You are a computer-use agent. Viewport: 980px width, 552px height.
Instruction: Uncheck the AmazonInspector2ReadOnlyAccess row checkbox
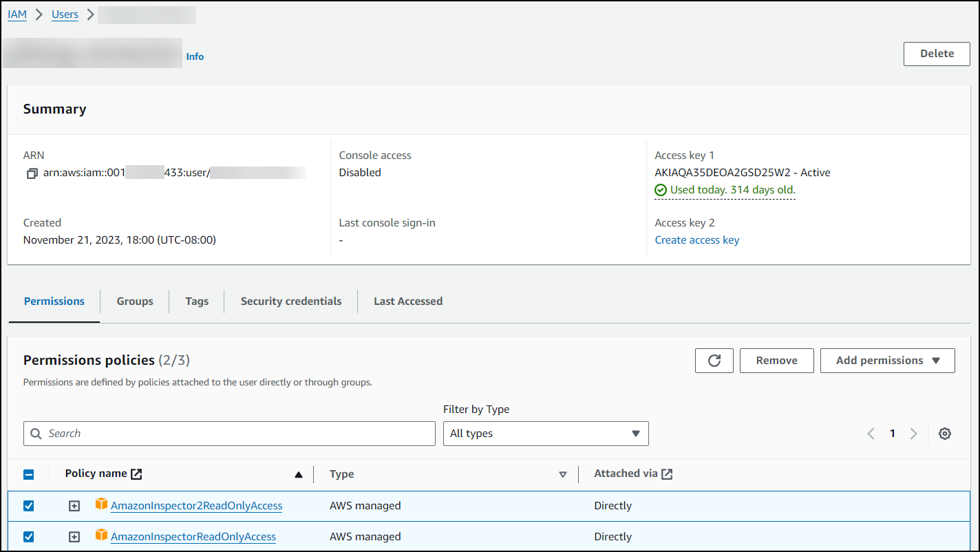(29, 506)
